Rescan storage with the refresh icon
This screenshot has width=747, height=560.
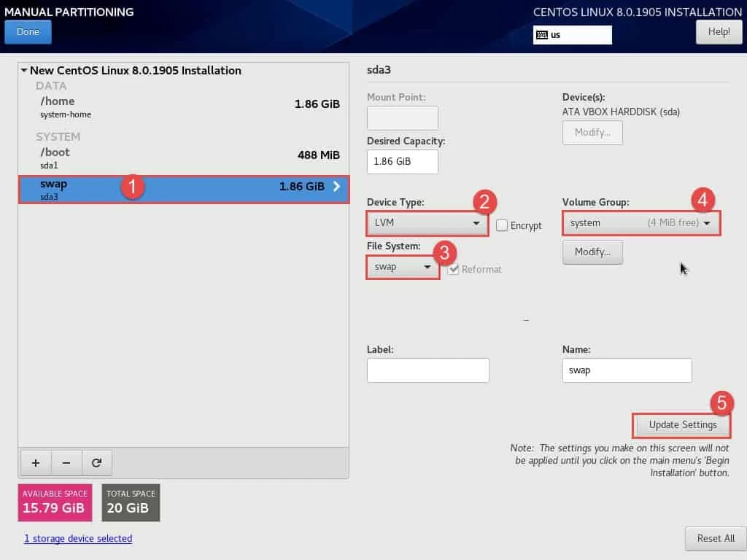pos(98,462)
